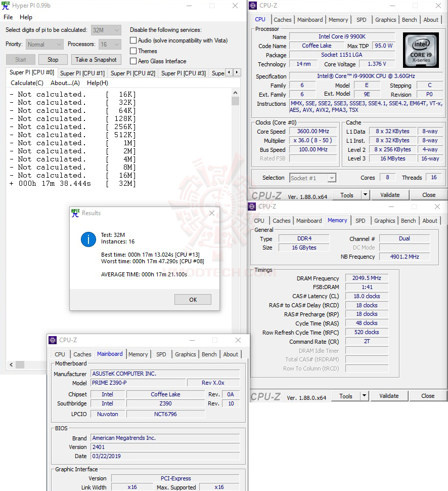Viewport: 448px width, 491px height.
Task: Close the Results dialog with the X
Action: point(212,213)
